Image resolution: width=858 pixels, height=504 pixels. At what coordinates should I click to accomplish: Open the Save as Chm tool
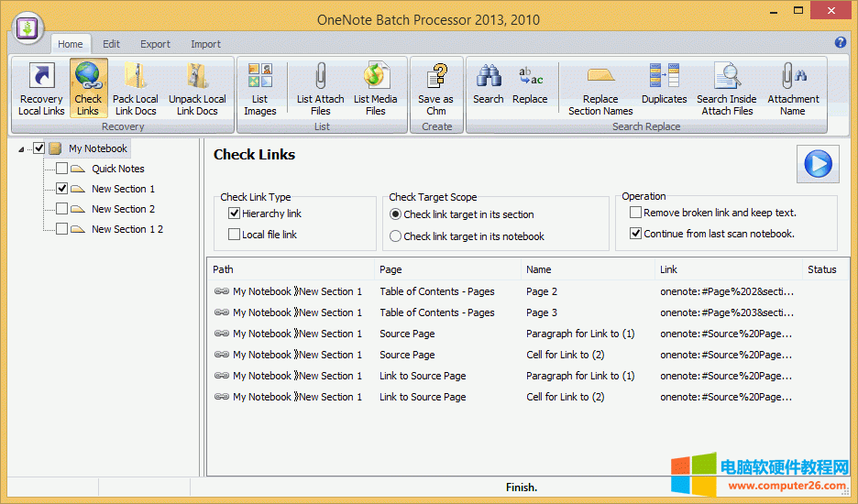[x=435, y=77]
